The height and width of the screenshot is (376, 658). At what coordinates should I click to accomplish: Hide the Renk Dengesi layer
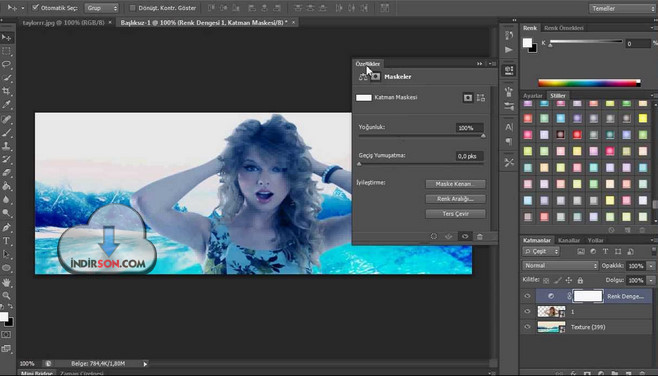pyautogui.click(x=527, y=296)
